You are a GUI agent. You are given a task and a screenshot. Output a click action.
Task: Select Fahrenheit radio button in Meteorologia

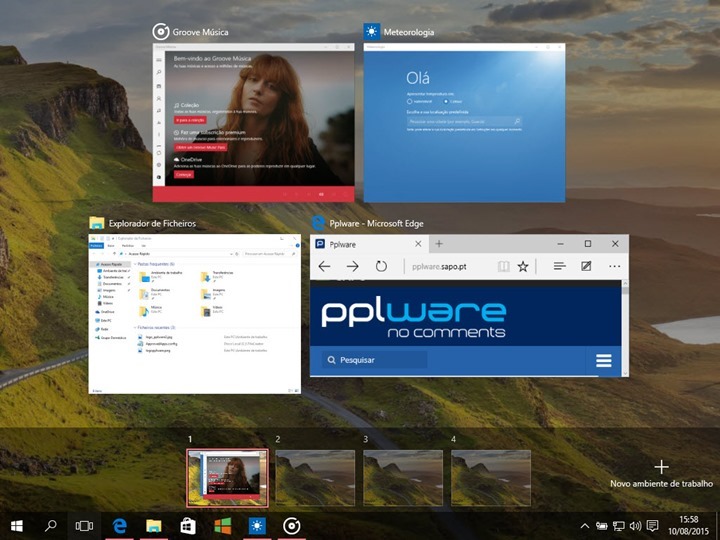tap(410, 101)
